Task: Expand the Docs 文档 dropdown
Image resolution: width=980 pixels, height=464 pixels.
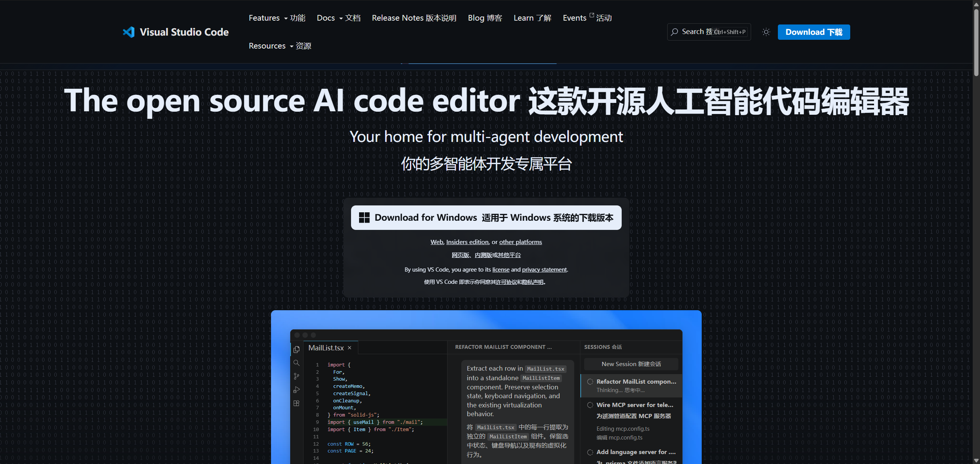Action: point(339,18)
